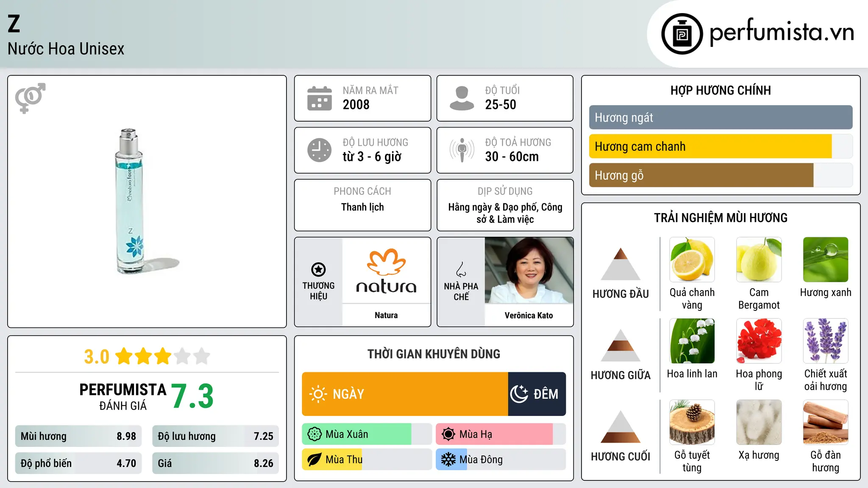
Task: Click the Mùa Đông season bar
Action: click(x=501, y=460)
